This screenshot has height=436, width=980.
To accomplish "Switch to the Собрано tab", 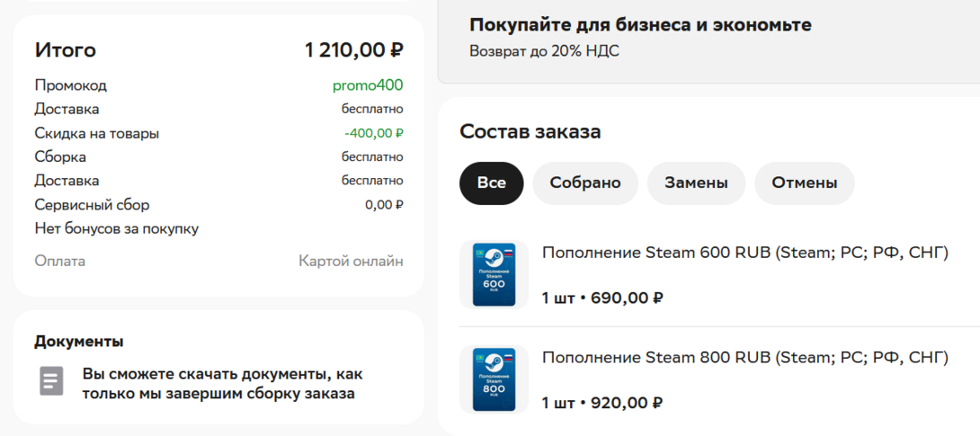I will pyautogui.click(x=585, y=183).
